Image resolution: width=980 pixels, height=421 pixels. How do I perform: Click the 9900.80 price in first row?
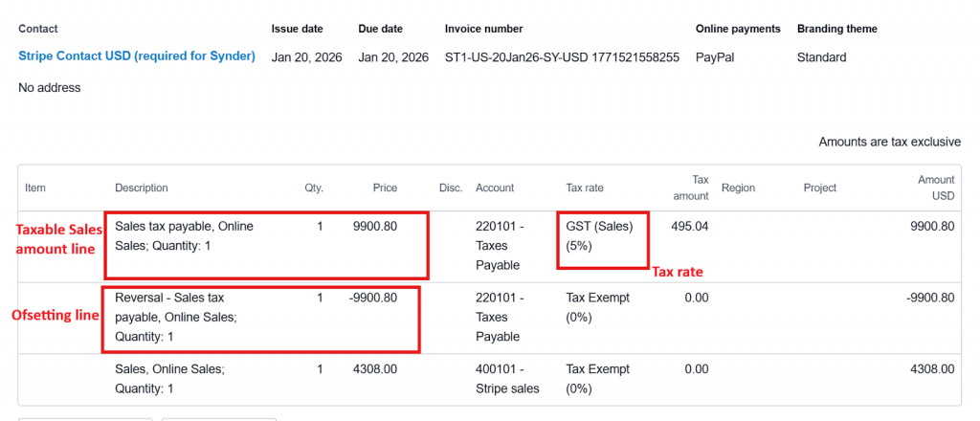[374, 227]
